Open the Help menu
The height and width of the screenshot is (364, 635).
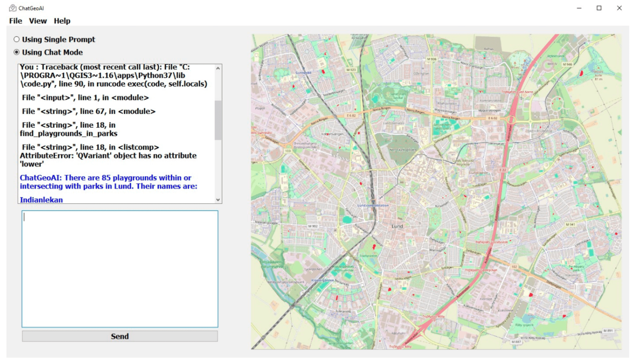[x=62, y=21]
